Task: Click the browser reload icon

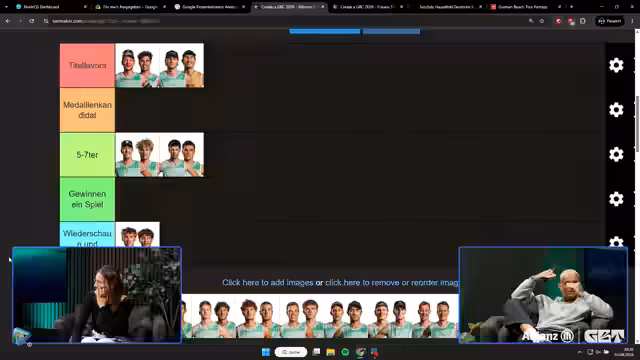Action: (x=31, y=21)
